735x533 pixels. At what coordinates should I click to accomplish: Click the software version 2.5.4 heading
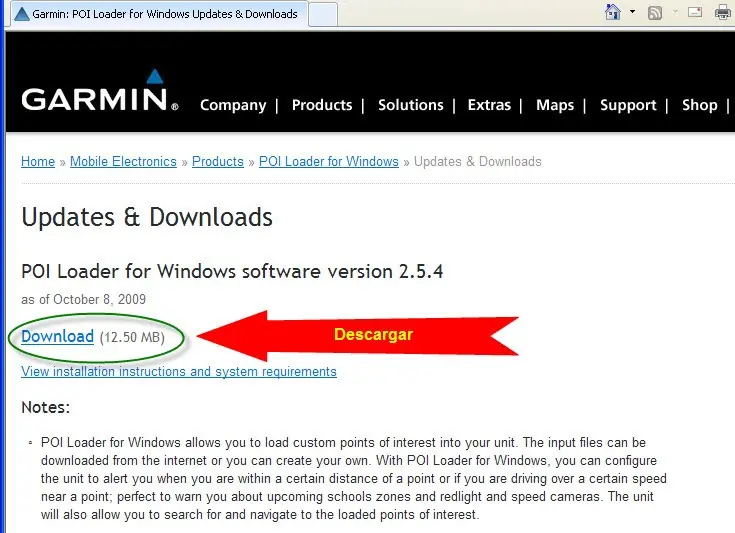tap(232, 271)
